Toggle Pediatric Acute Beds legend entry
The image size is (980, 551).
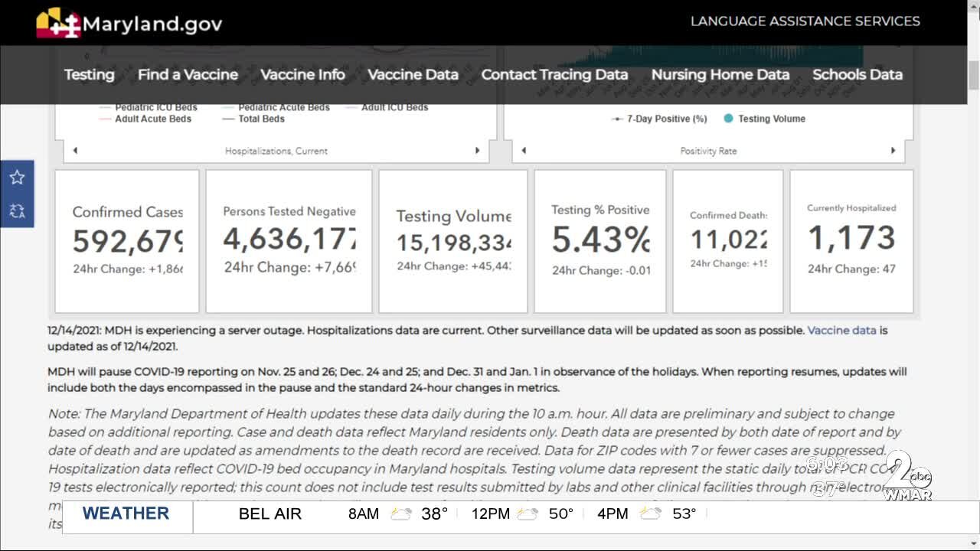(x=276, y=108)
